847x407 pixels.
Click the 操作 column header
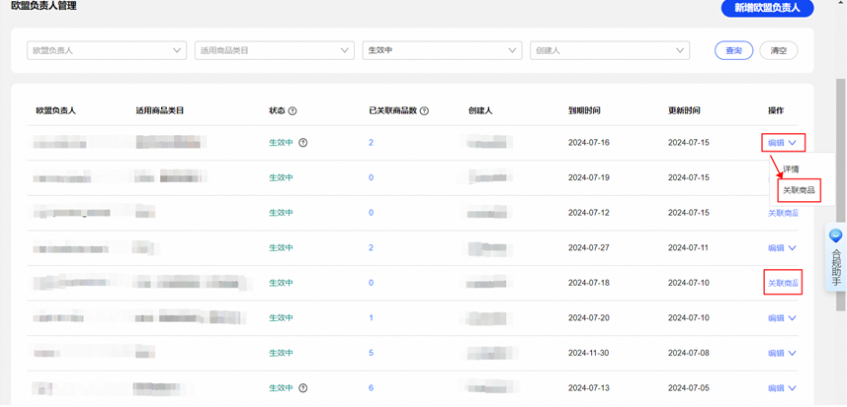click(x=776, y=111)
